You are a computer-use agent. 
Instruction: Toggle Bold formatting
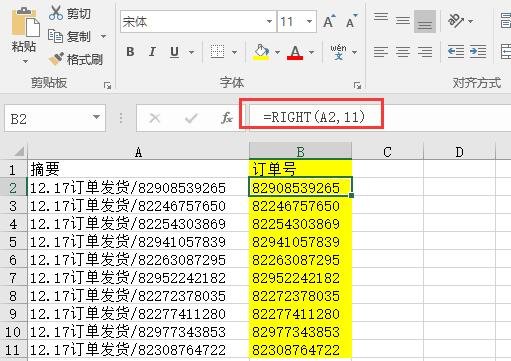coord(130,52)
